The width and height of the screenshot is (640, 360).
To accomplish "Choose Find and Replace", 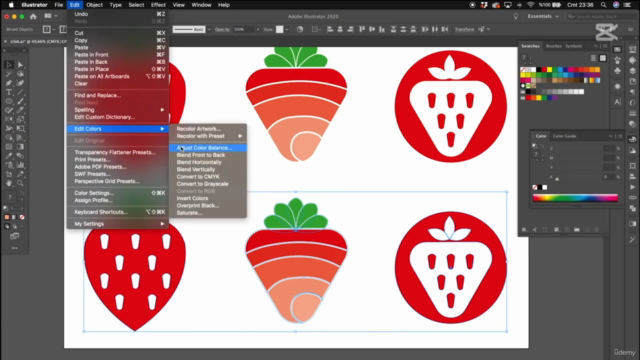I will (x=118, y=95).
